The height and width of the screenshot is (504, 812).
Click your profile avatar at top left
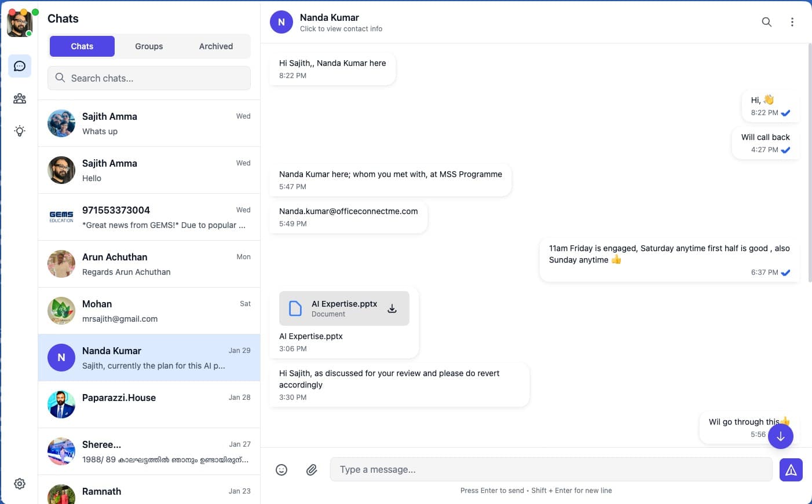click(x=19, y=24)
